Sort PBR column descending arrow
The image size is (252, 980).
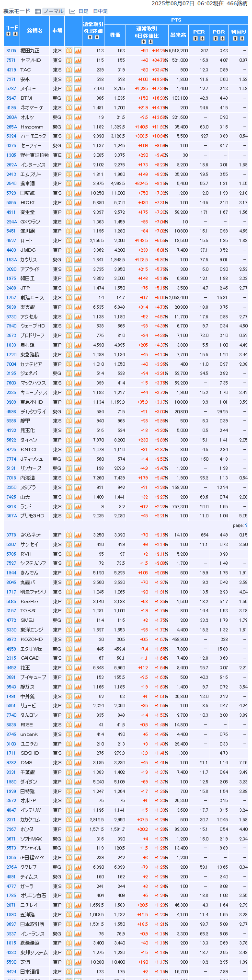tap(222, 38)
